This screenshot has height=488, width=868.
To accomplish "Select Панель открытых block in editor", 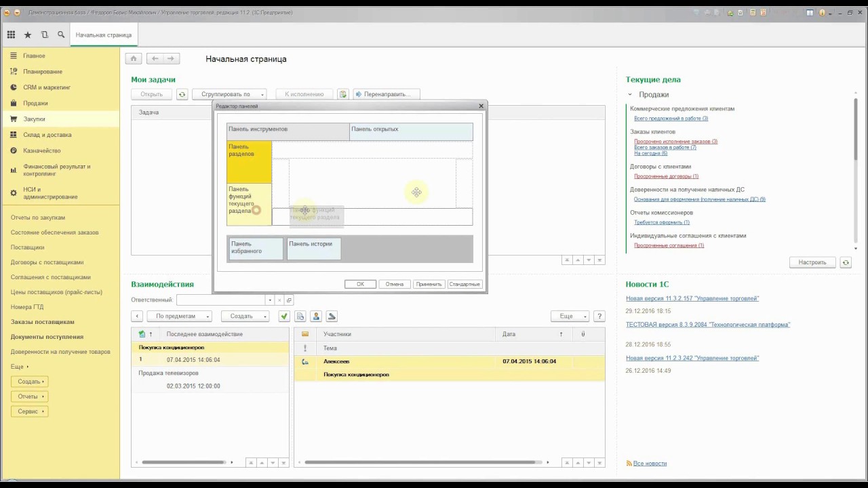I will point(411,131).
